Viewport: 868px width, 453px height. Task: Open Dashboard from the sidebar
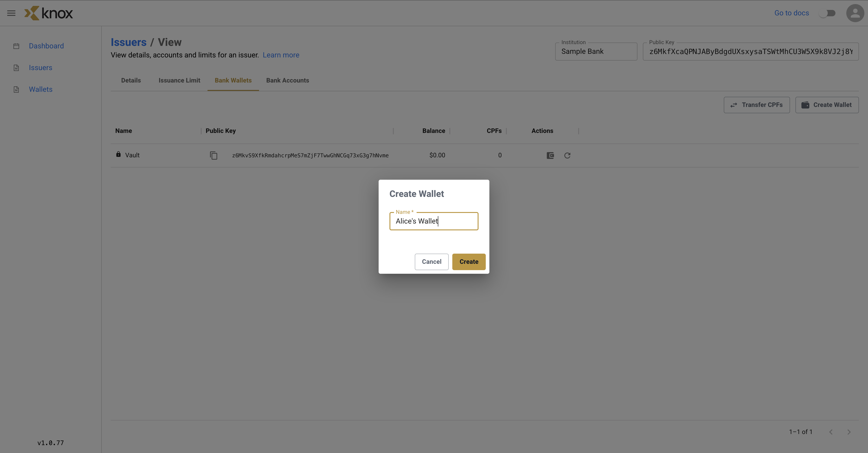(x=46, y=46)
